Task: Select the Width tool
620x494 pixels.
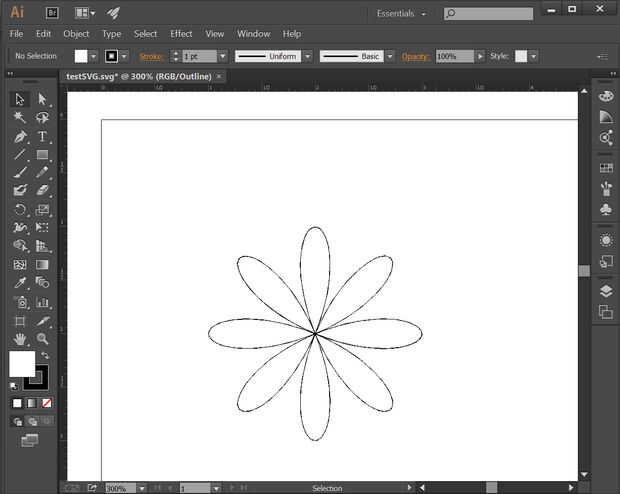Action: (19, 227)
